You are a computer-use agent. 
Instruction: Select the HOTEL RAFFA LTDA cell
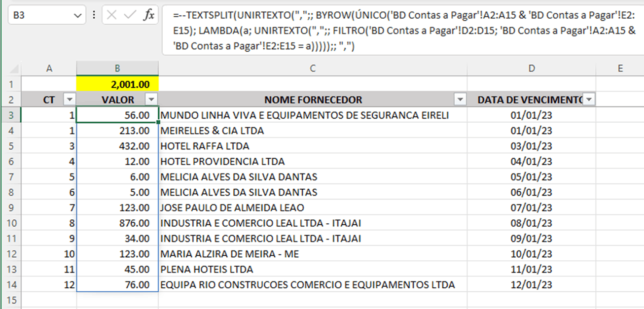click(313, 146)
